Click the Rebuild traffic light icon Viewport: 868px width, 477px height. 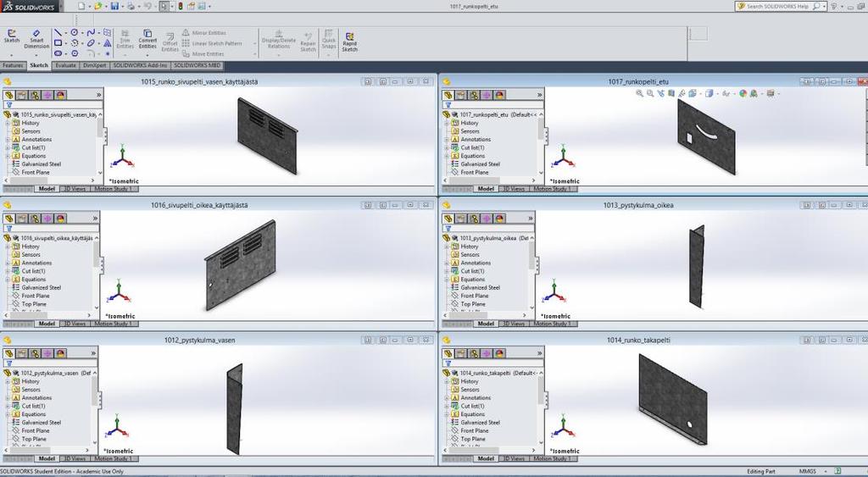(x=181, y=6)
